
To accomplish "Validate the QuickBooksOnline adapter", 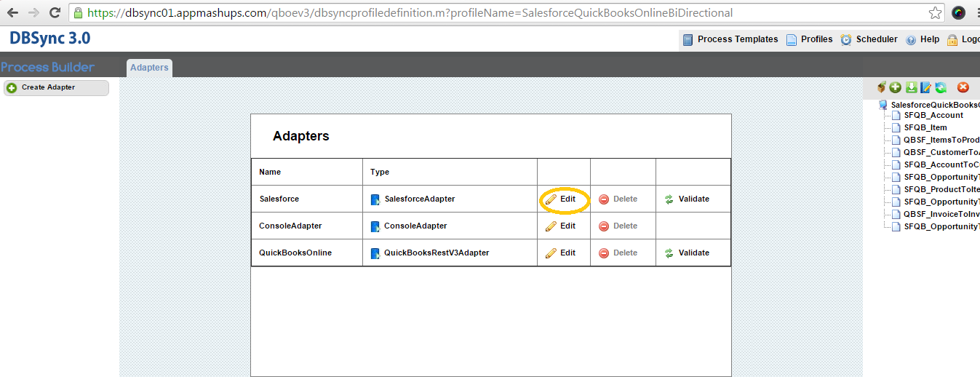I will (687, 253).
